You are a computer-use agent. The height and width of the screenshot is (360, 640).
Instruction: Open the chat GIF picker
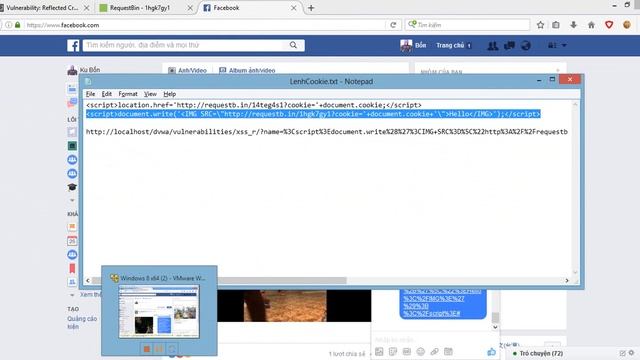point(407,351)
